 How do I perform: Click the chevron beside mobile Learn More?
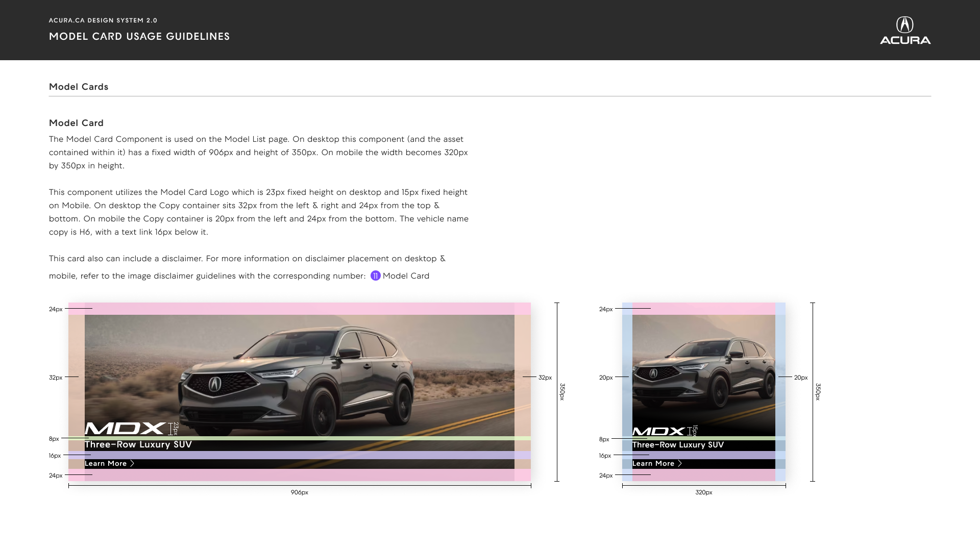coord(680,464)
